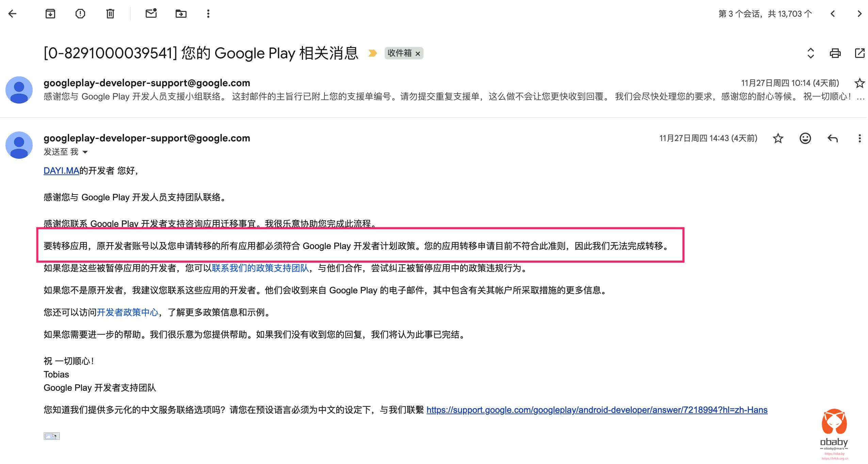This screenshot has height=464, width=868.
Task: Star the collapsed 10:14 message
Action: pos(859,83)
